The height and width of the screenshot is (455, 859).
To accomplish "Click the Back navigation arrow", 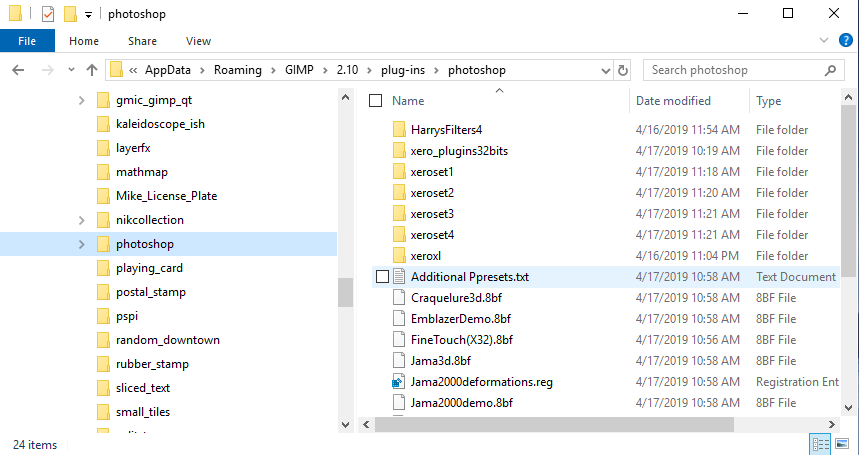I will coord(18,70).
